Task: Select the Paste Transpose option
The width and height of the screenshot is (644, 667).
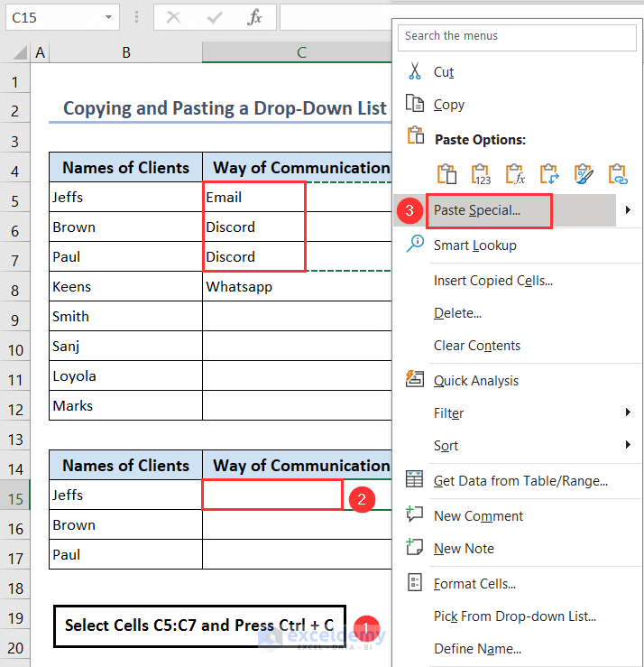Action: click(x=549, y=173)
